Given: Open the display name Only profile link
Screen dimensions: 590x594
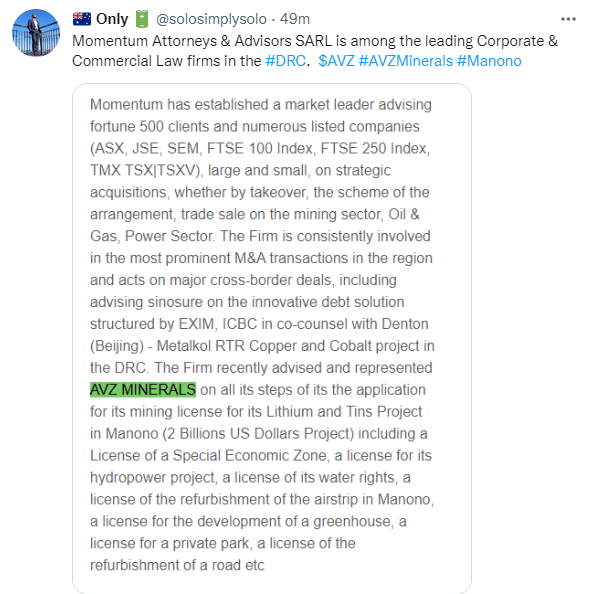Looking at the screenshot, I should 112,19.
